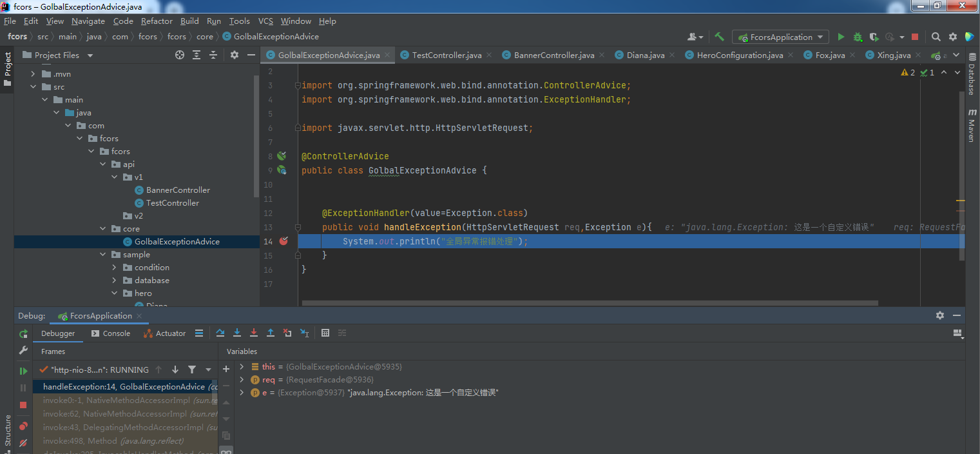Open the FcorsApplication run configuration dropdown
Screen dimensions: 980x454
tap(781, 37)
